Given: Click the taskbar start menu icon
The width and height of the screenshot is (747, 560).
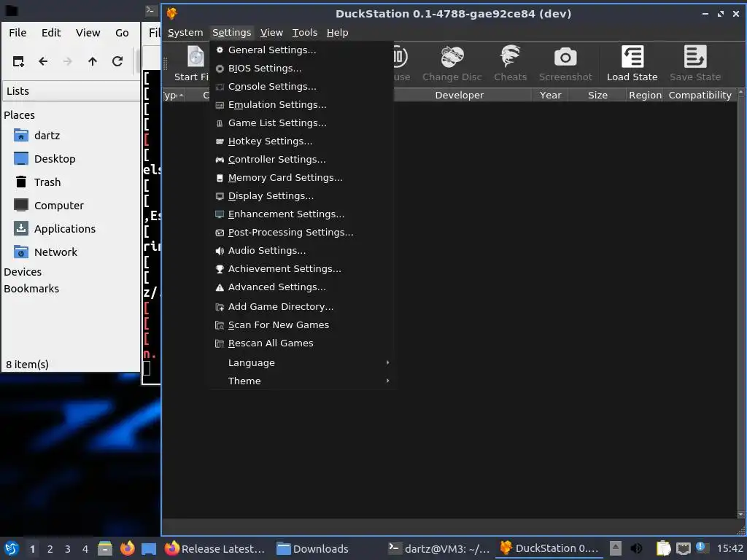Looking at the screenshot, I should [x=12, y=548].
